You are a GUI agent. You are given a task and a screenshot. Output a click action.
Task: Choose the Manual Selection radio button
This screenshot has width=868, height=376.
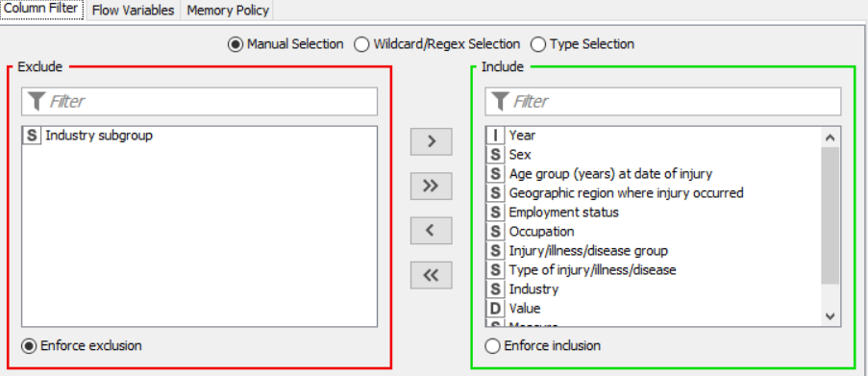coord(236,44)
